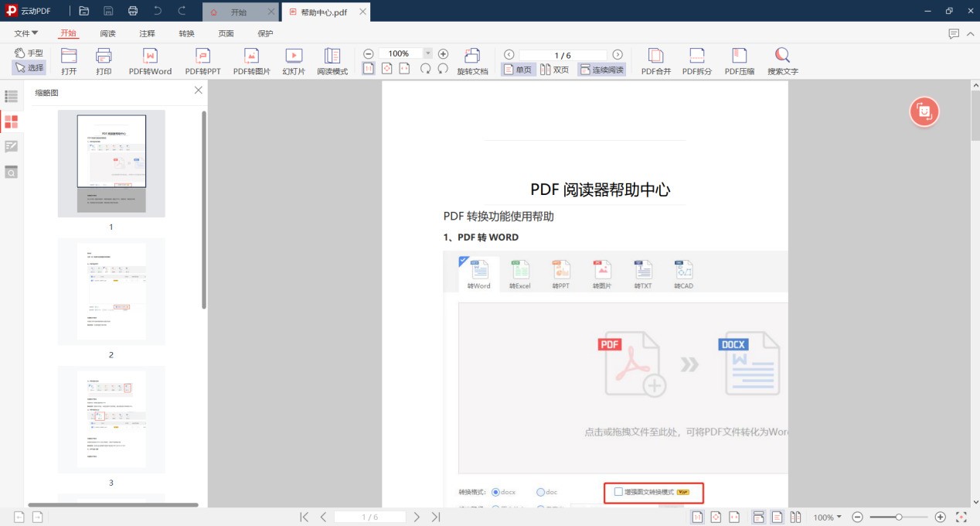Enter 阅读模式 reading mode
Screen dimensions: 980x526
332,61
